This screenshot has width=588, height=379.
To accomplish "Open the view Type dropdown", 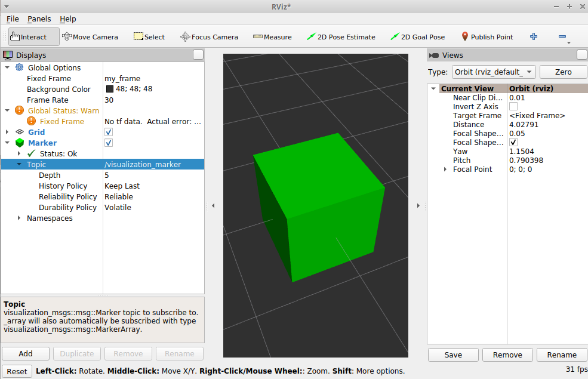I will point(494,72).
